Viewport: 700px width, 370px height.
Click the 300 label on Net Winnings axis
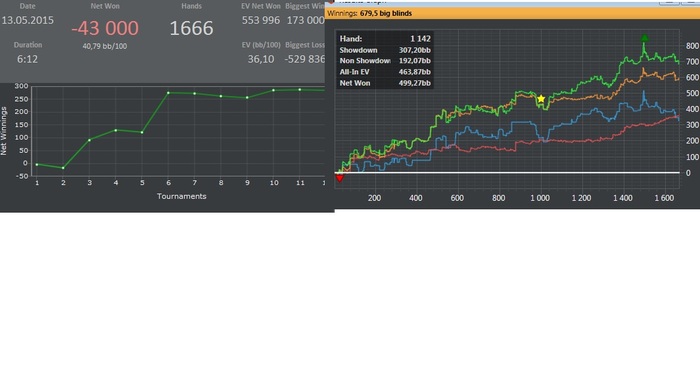[x=21, y=86]
